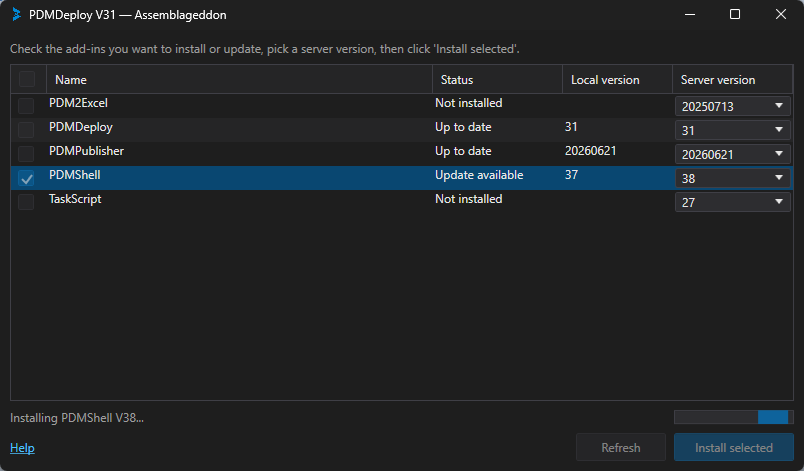Click 'Up to date' status of PDMDeploy
Viewport: 804px width, 471px height.
point(464,127)
